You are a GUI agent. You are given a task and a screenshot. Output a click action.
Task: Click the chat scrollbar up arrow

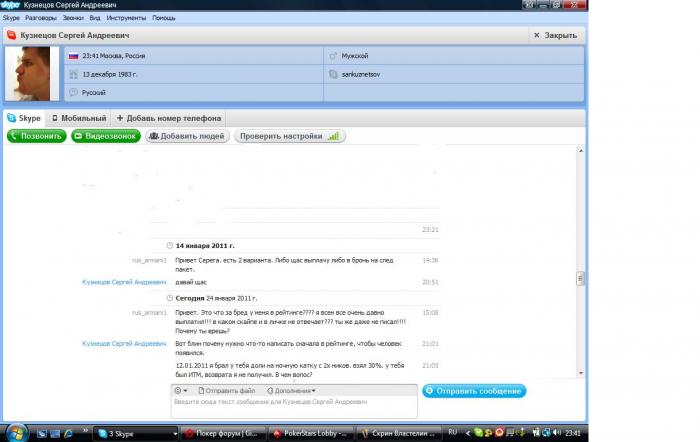point(581,151)
